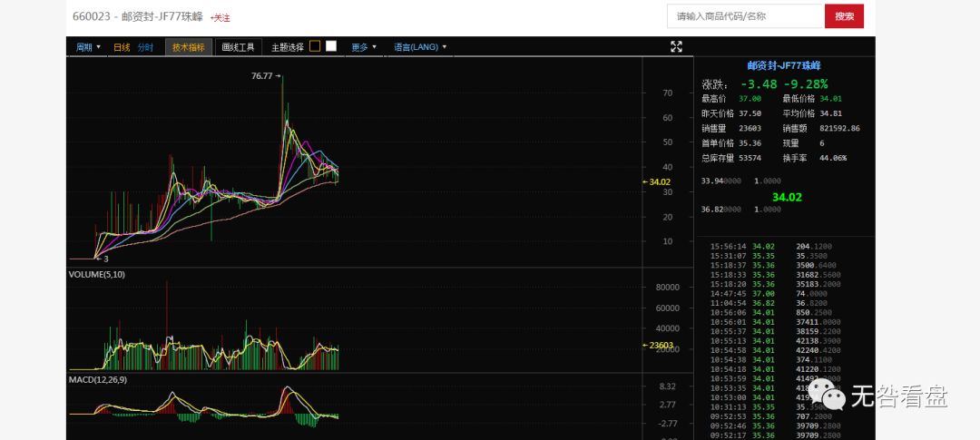Toggle the 画线工具 drawing tools
This screenshot has width=980, height=440.
pos(238,47)
